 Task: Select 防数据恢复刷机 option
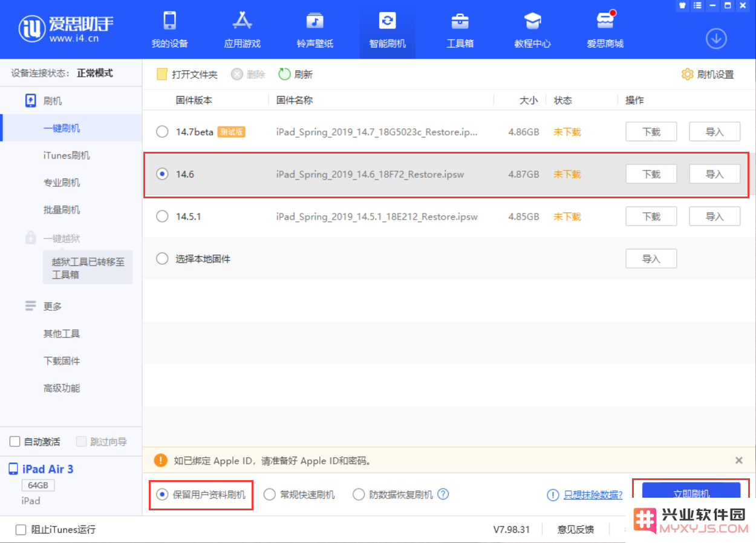[x=393, y=495]
